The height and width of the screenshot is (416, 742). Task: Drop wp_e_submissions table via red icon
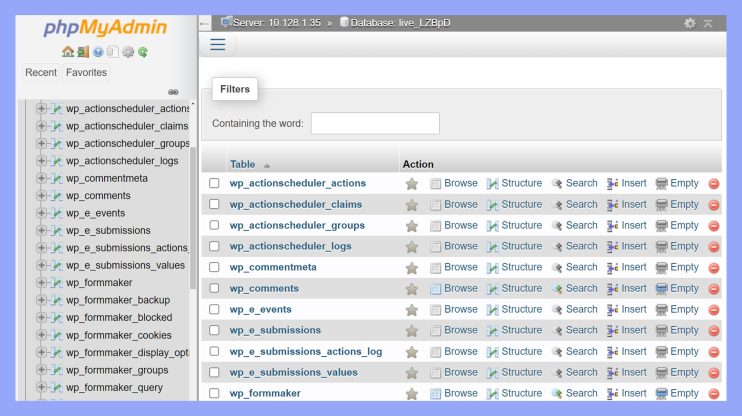pyautogui.click(x=714, y=331)
